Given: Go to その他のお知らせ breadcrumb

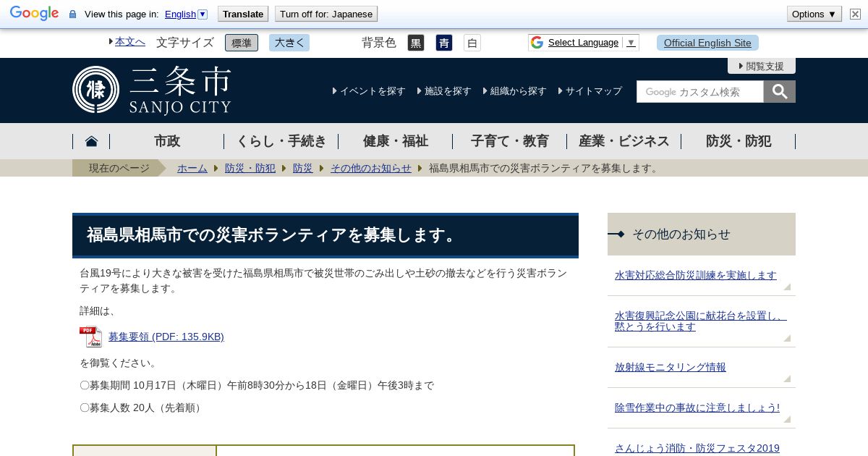Looking at the screenshot, I should point(371,168).
